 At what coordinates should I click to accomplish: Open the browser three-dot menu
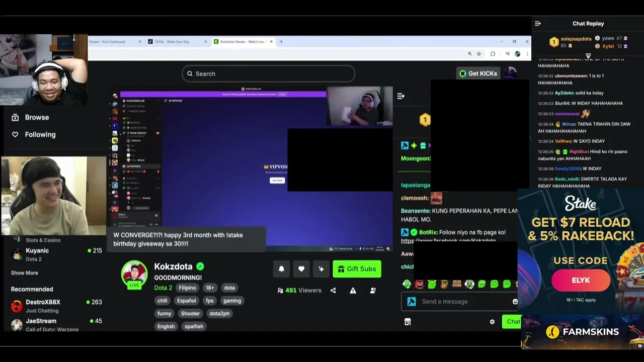[527, 54]
